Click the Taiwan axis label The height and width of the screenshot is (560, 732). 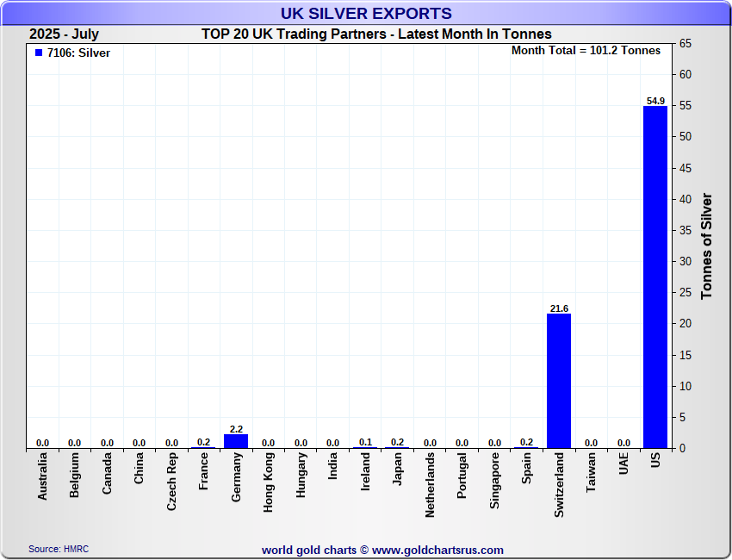tap(591, 472)
